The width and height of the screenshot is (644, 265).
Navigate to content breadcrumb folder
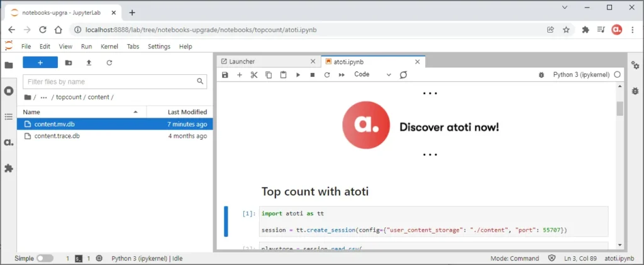click(99, 98)
